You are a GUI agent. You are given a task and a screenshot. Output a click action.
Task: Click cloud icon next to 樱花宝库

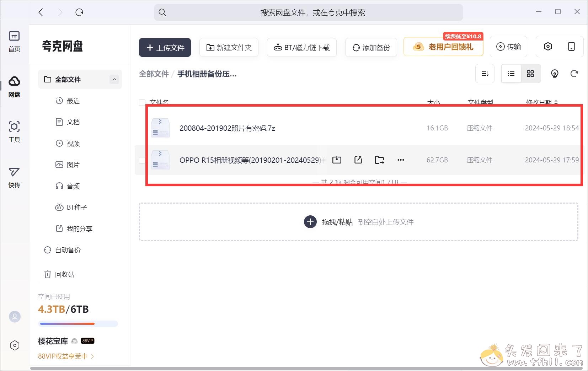pos(74,341)
